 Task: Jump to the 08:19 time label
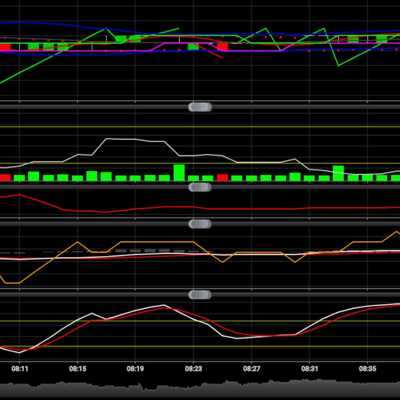click(x=135, y=369)
